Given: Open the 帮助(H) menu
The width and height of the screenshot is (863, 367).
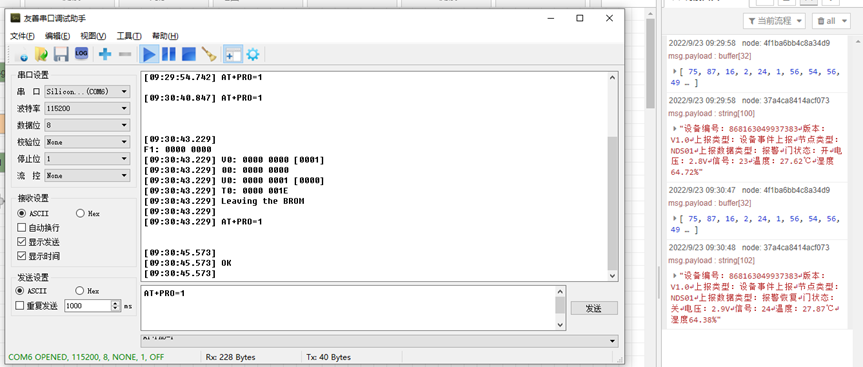Looking at the screenshot, I should pos(165,36).
